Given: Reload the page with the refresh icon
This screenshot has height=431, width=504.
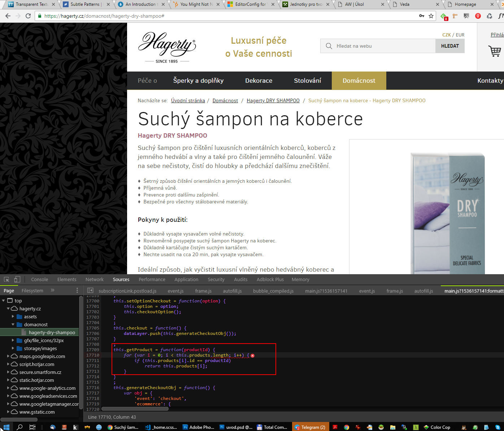Looking at the screenshot, I should 28,16.
